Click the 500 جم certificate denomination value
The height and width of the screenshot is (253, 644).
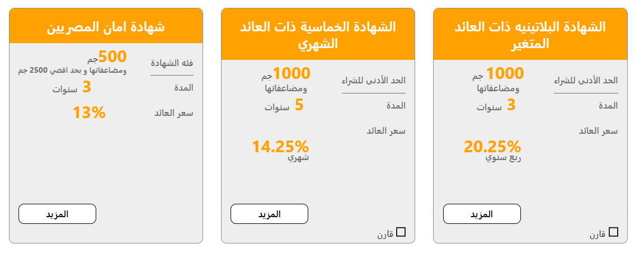(x=112, y=57)
